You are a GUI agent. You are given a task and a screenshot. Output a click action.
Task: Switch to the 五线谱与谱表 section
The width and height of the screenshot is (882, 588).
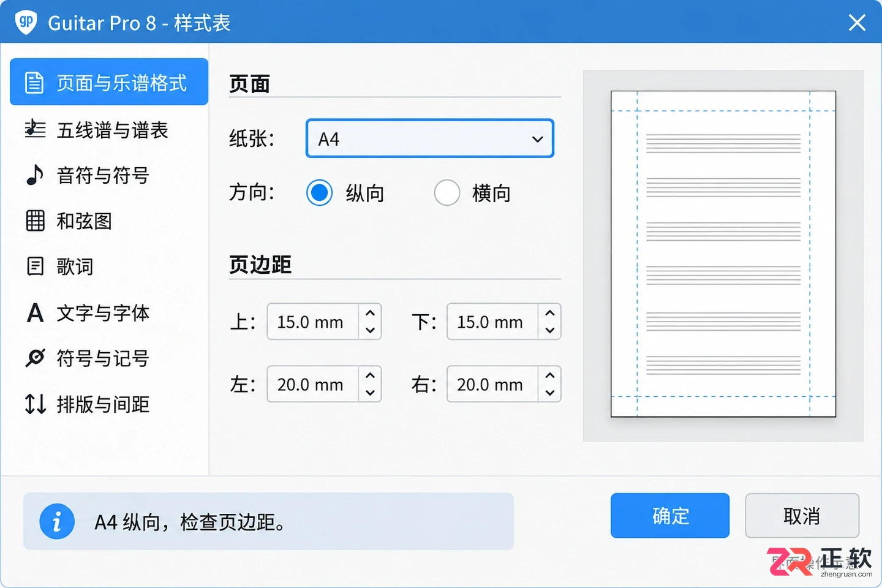tap(109, 129)
